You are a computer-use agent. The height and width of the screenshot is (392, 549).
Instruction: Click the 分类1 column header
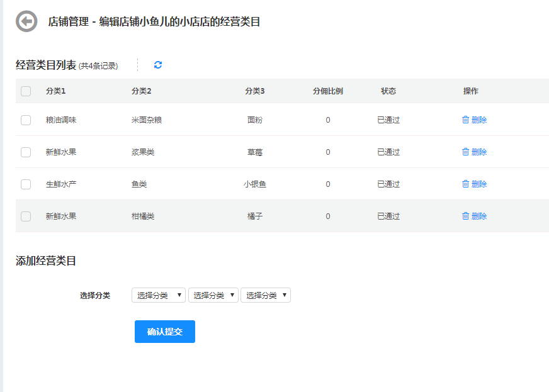pos(56,91)
